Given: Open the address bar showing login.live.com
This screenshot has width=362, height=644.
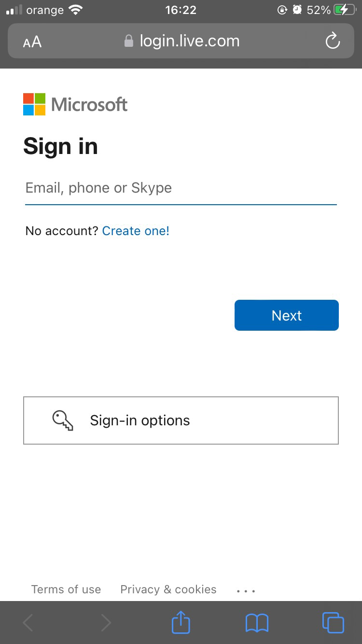Looking at the screenshot, I should tap(189, 41).
